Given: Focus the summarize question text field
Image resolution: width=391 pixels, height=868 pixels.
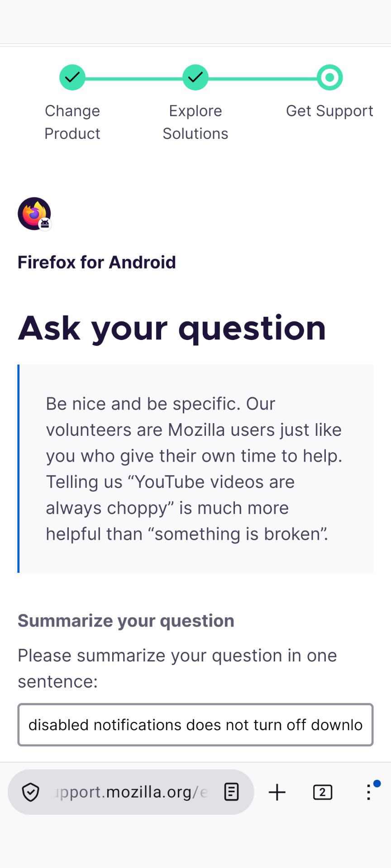Looking at the screenshot, I should (x=195, y=725).
